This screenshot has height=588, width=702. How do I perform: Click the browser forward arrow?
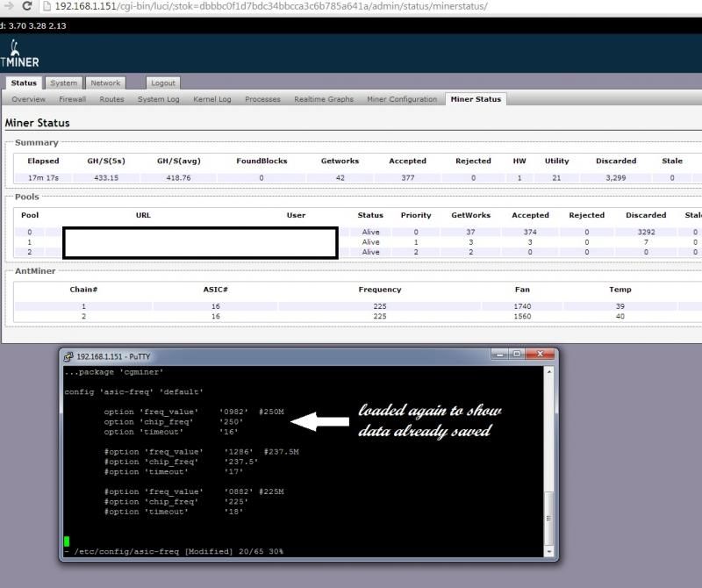tap(8, 7)
